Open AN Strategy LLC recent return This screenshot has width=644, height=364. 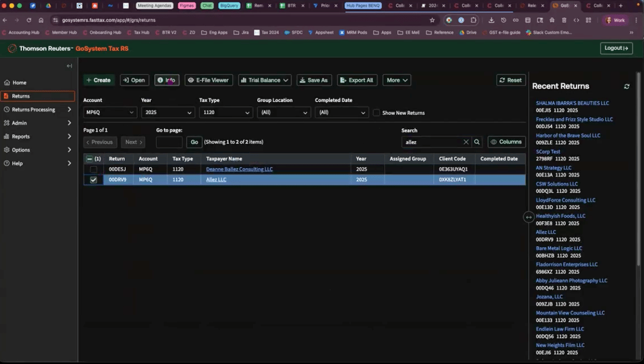pyautogui.click(x=553, y=168)
